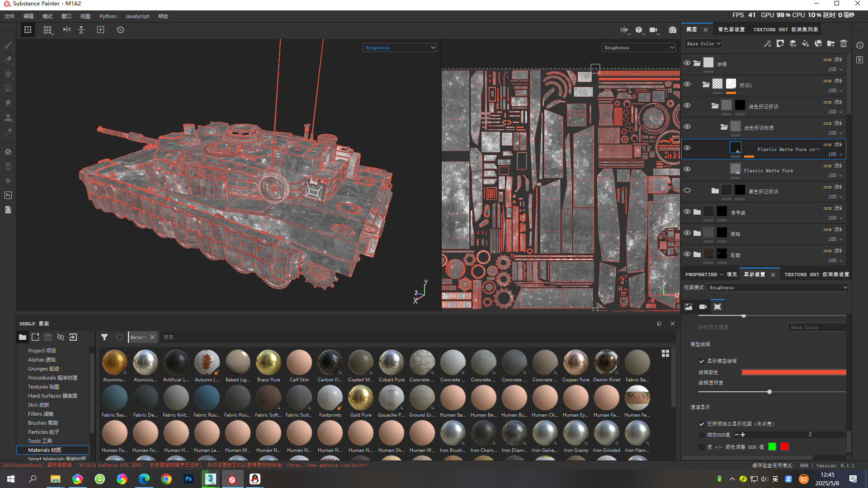Show the 黑色标记标识 hidden layer

coord(687,190)
